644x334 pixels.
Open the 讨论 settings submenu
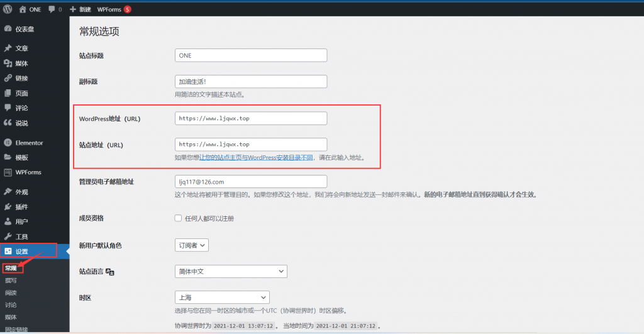tap(11, 305)
